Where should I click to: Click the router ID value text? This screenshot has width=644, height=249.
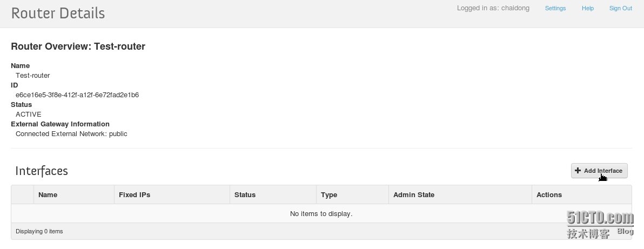(77, 95)
